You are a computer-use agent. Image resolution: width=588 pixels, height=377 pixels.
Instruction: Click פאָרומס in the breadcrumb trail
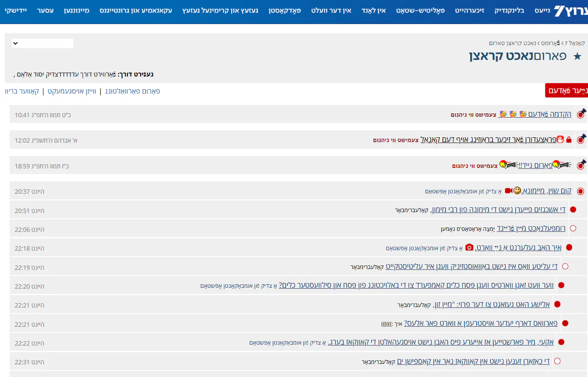click(x=550, y=43)
